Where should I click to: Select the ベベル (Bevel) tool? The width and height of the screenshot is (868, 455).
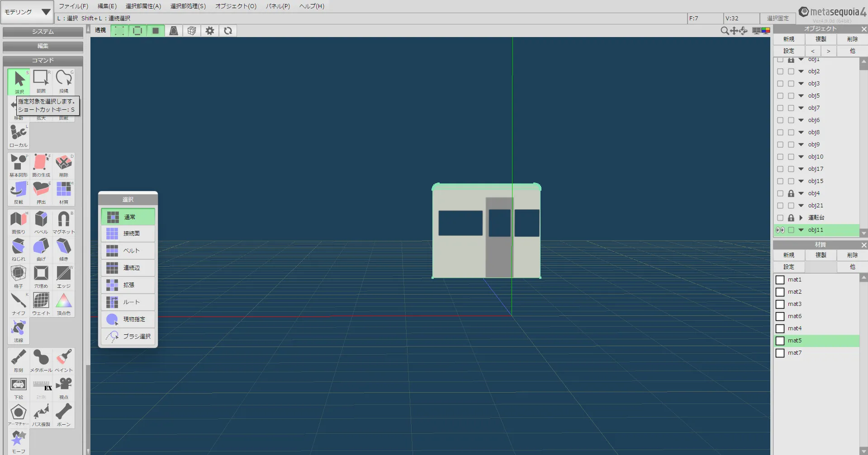tap(41, 222)
